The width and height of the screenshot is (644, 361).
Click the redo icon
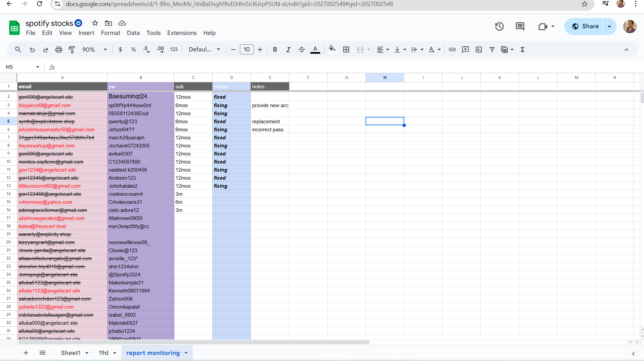coord(45,50)
